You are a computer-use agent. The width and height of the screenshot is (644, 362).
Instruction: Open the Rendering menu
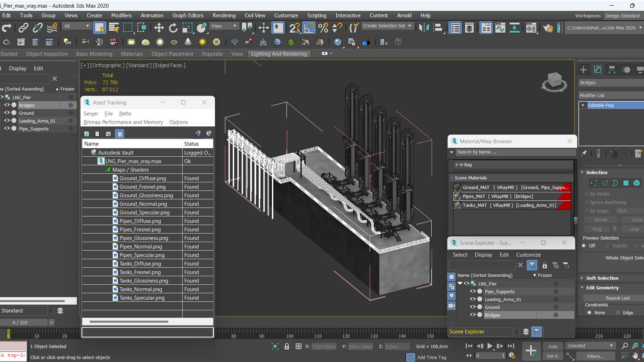click(224, 15)
